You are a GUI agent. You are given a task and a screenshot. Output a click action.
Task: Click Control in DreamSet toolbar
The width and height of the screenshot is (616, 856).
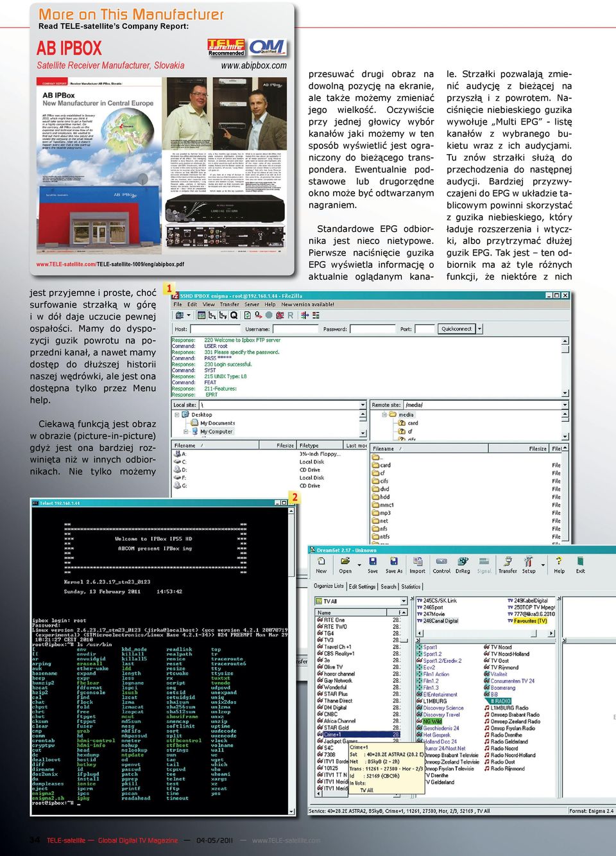441,565
